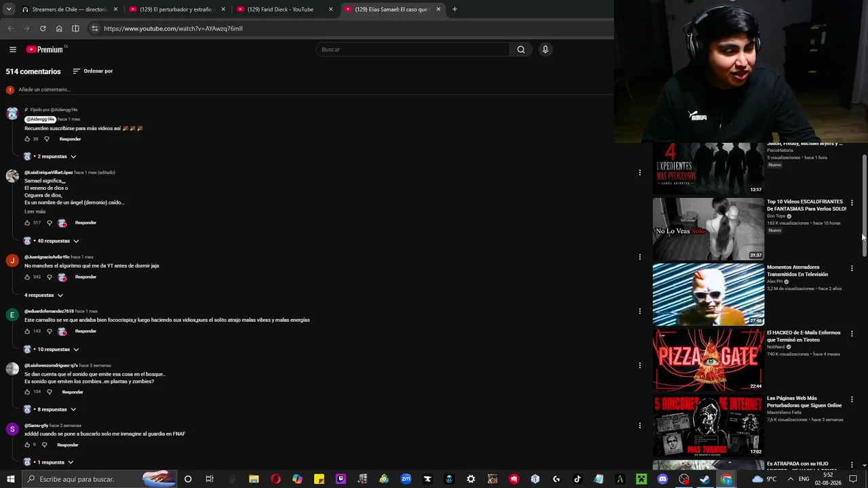
Task: Dislike the 'No manches el algoritmo' comment
Action: pyautogui.click(x=50, y=277)
